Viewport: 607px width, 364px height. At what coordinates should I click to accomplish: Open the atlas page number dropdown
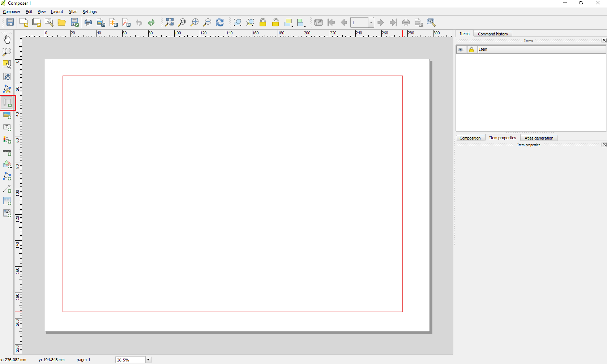pyautogui.click(x=371, y=22)
